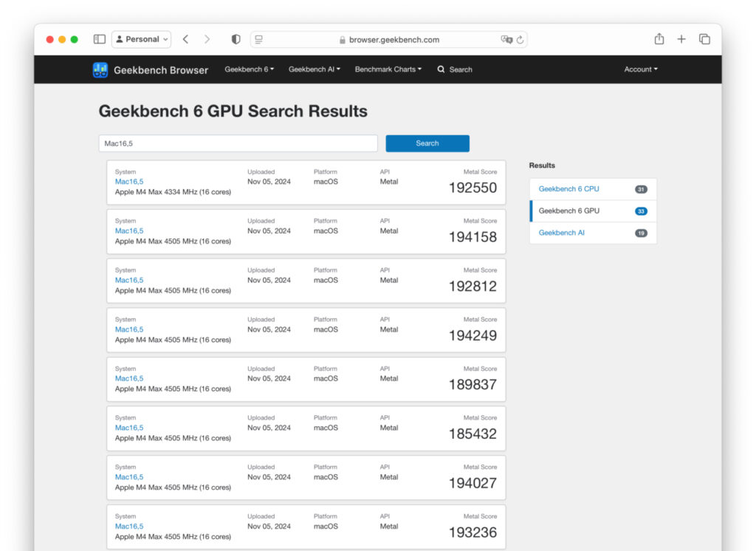Click "Apple M4 Max 4334 MHz (16 cores)" text
756x551 pixels.
coord(173,192)
